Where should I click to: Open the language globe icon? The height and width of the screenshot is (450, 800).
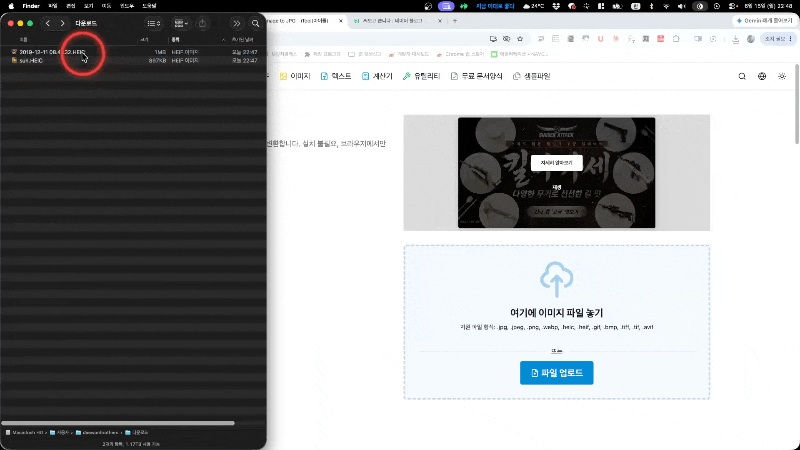(x=762, y=77)
